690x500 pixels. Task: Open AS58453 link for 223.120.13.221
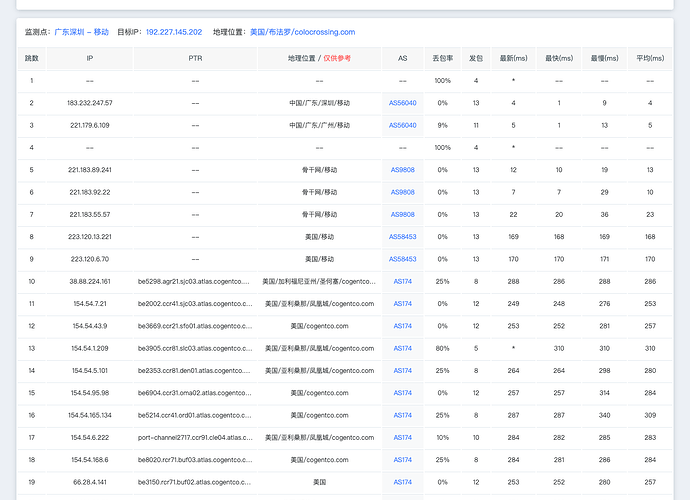tap(403, 237)
